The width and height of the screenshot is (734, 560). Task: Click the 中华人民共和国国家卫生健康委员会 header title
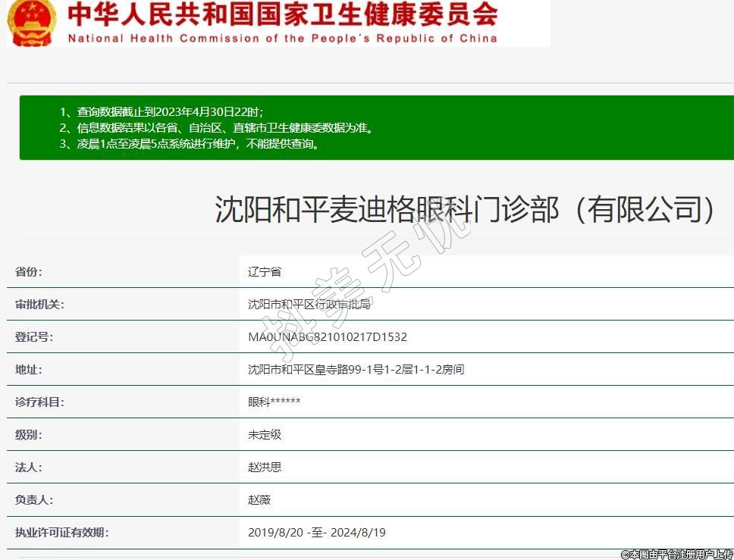pyautogui.click(x=282, y=14)
